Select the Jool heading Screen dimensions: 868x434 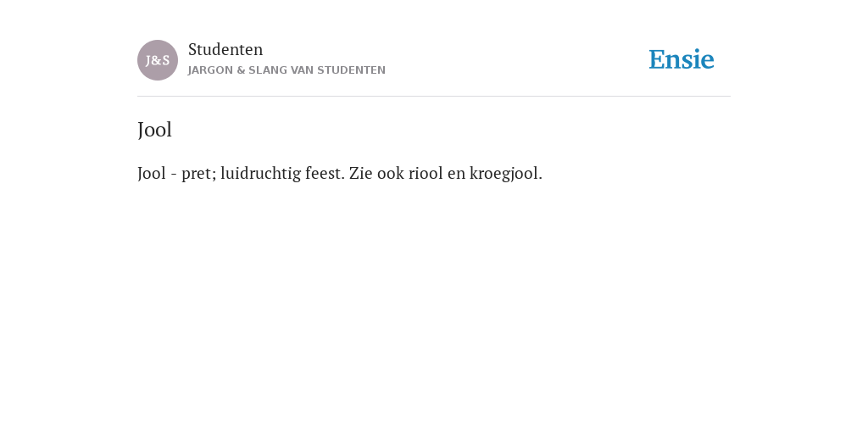[x=154, y=130]
